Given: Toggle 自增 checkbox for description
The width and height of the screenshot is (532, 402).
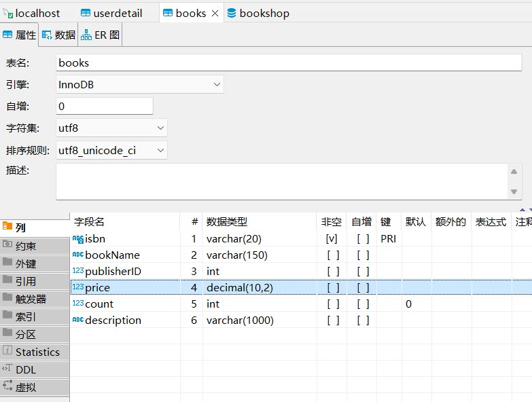Looking at the screenshot, I should coord(363,321).
